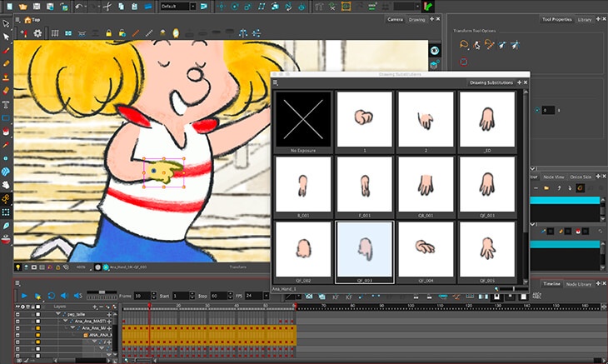Select the No Exposure substitution
This screenshot has height=364, width=608.
pyautogui.click(x=303, y=122)
